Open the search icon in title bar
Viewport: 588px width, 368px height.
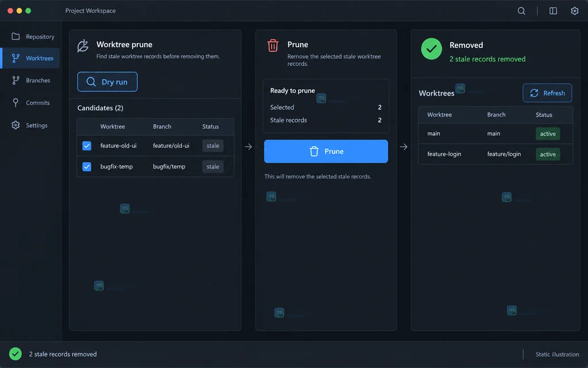coord(521,11)
